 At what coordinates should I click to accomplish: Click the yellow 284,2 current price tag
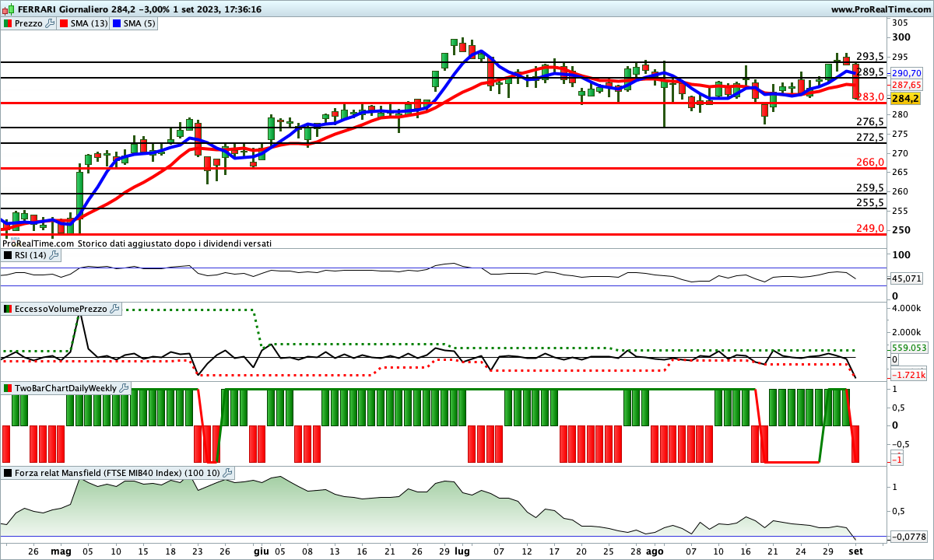pyautogui.click(x=906, y=99)
